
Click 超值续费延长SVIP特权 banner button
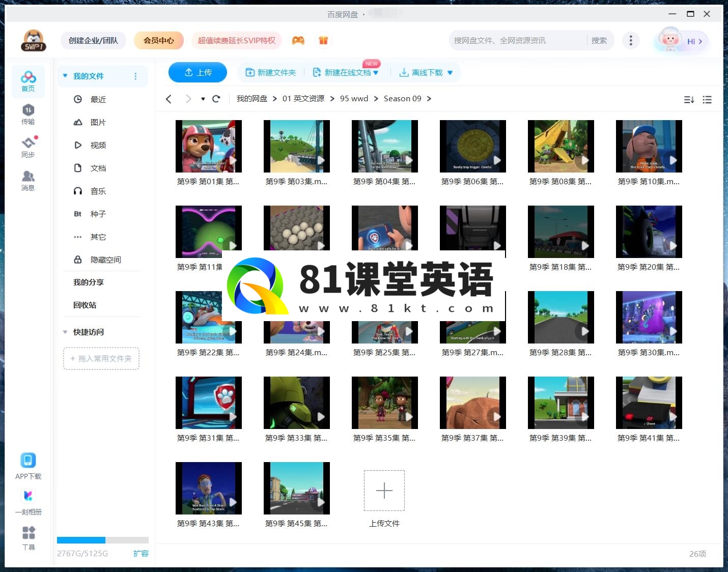click(237, 40)
